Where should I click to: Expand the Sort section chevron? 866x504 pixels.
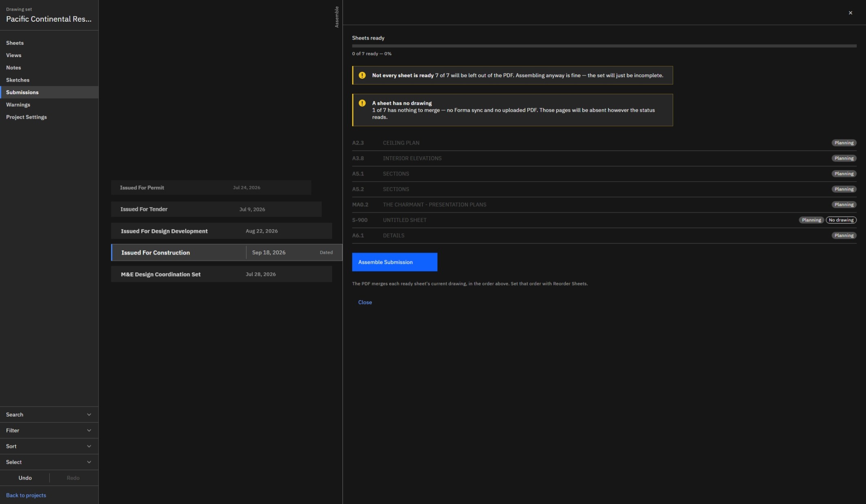point(89,447)
